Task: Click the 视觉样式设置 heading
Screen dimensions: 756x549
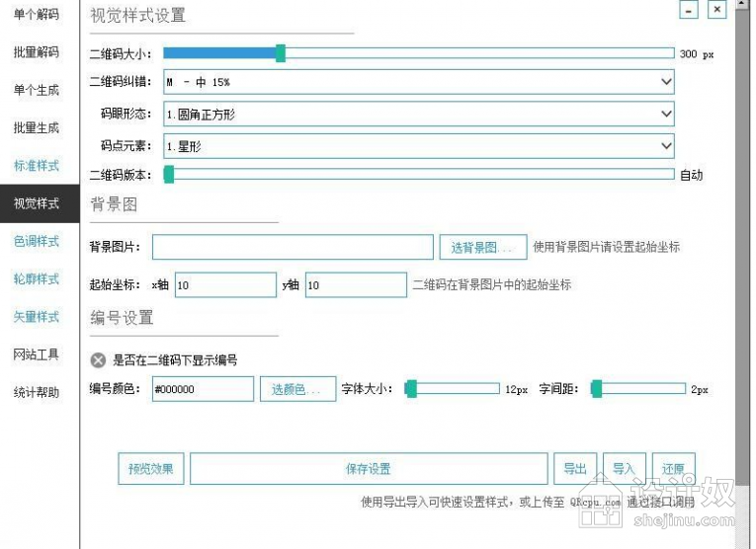Action: point(138,15)
